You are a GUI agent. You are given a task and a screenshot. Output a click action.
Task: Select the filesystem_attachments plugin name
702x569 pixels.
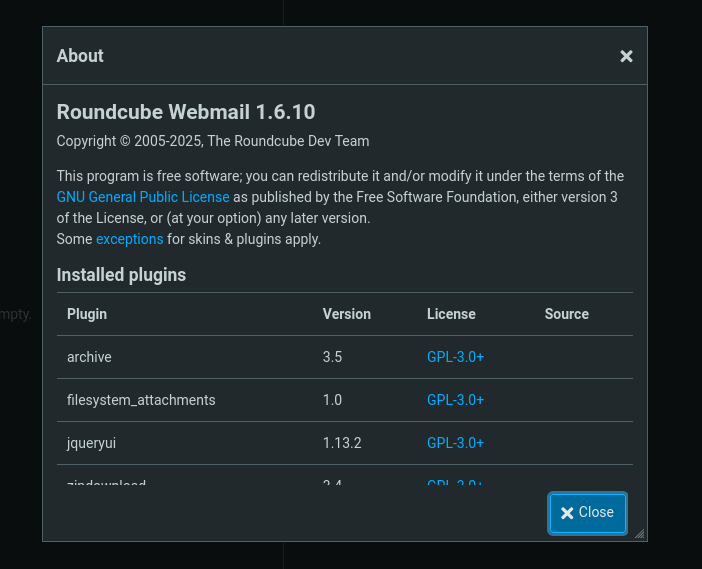(x=141, y=400)
